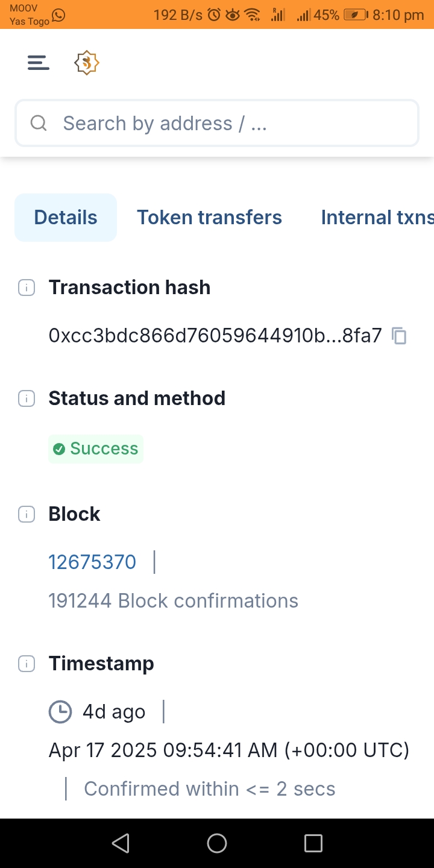The width and height of the screenshot is (434, 868).
Task: Click the Somnia explorer logo icon
Action: (x=87, y=63)
